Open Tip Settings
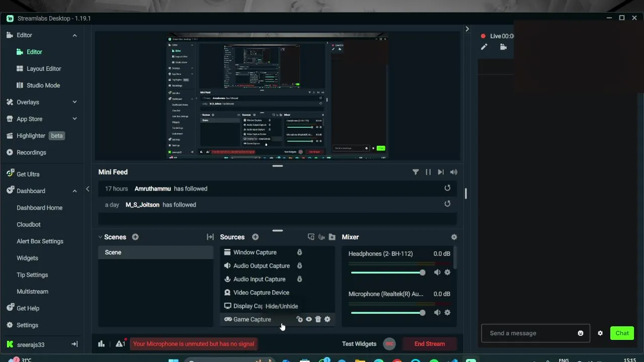 click(x=32, y=275)
